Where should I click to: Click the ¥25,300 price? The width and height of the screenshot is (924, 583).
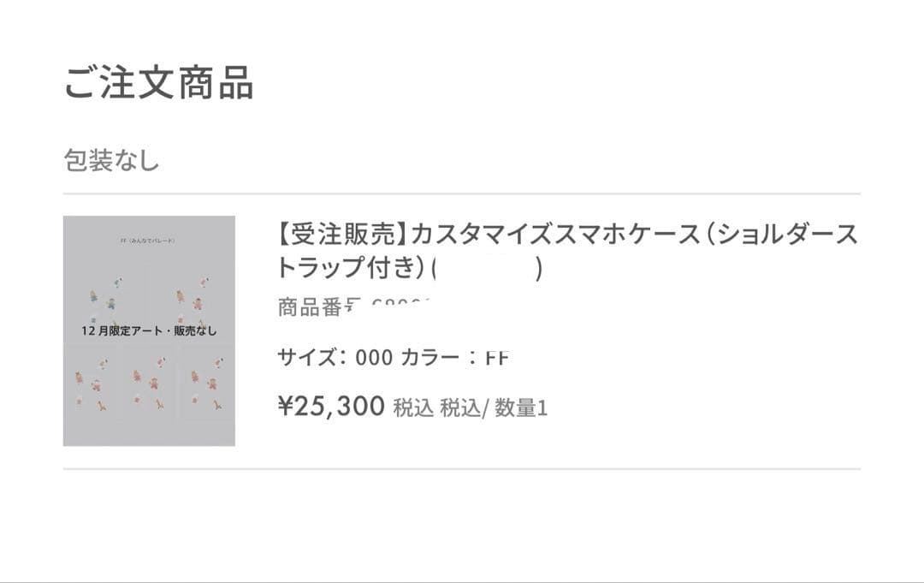coord(331,407)
